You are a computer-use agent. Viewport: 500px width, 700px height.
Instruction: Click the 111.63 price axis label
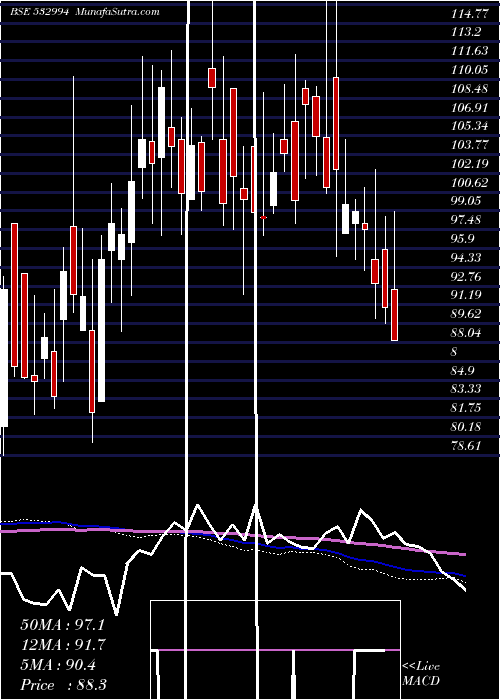[469, 51]
